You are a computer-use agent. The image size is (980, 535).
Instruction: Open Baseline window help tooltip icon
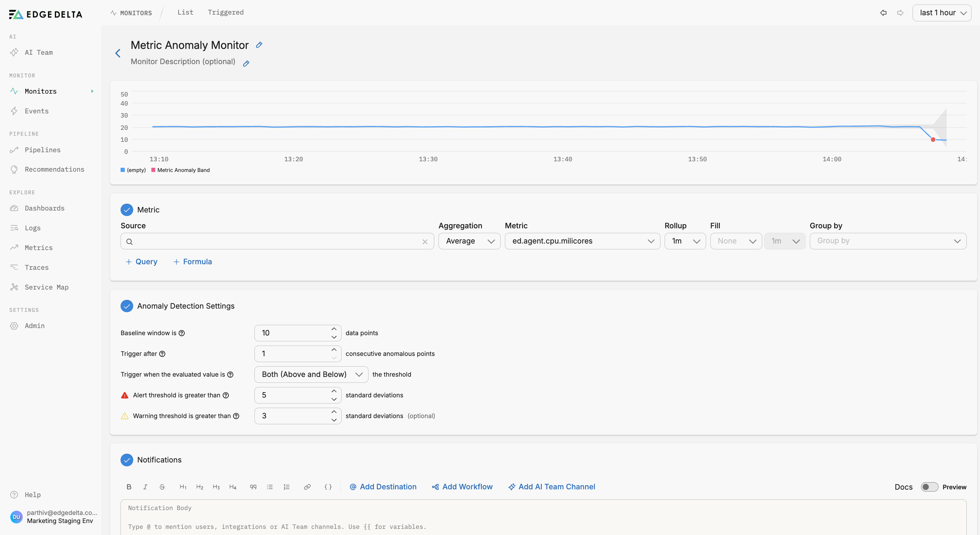pos(182,333)
